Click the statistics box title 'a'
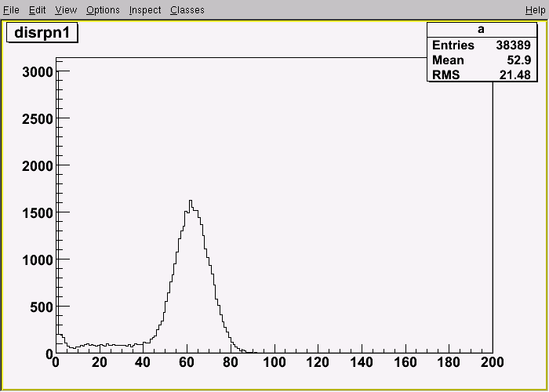 [x=482, y=30]
